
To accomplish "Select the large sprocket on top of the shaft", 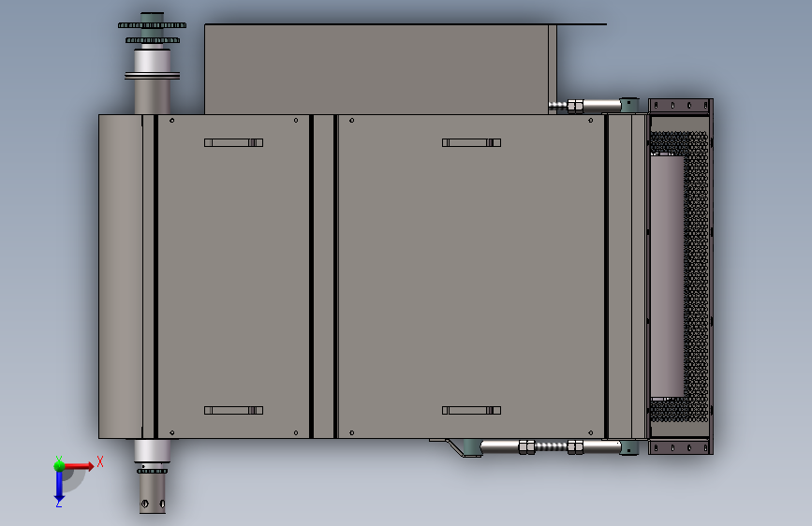I will click(x=152, y=25).
